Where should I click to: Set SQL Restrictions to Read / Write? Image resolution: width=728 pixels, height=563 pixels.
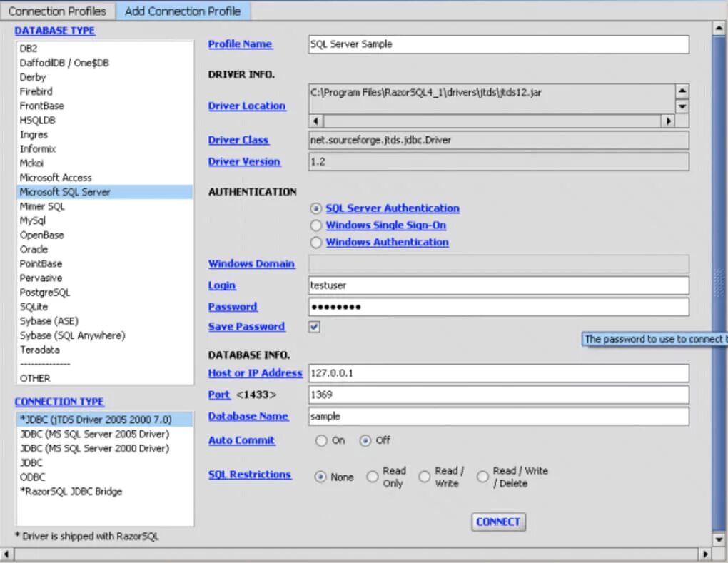[x=425, y=477]
